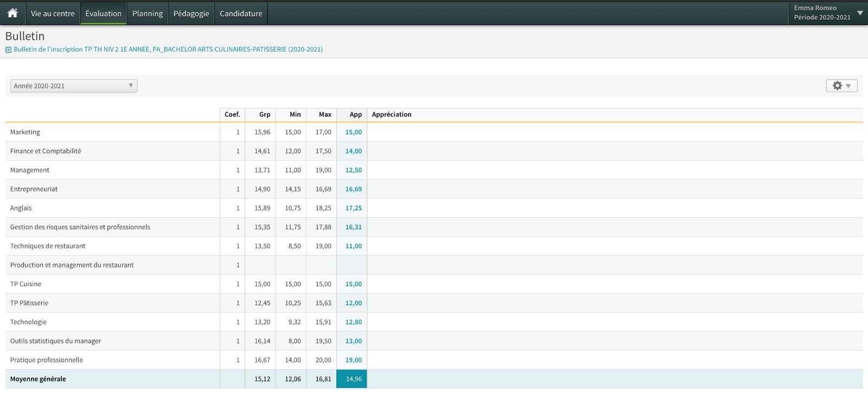868x407 pixels.
Task: Open the Marketing grade 15,00
Action: click(x=353, y=132)
